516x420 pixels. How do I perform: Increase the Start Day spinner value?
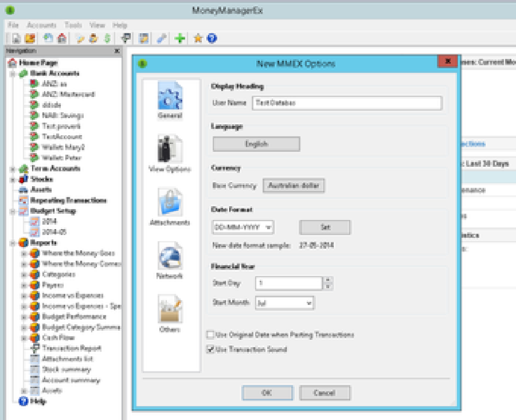(x=328, y=280)
